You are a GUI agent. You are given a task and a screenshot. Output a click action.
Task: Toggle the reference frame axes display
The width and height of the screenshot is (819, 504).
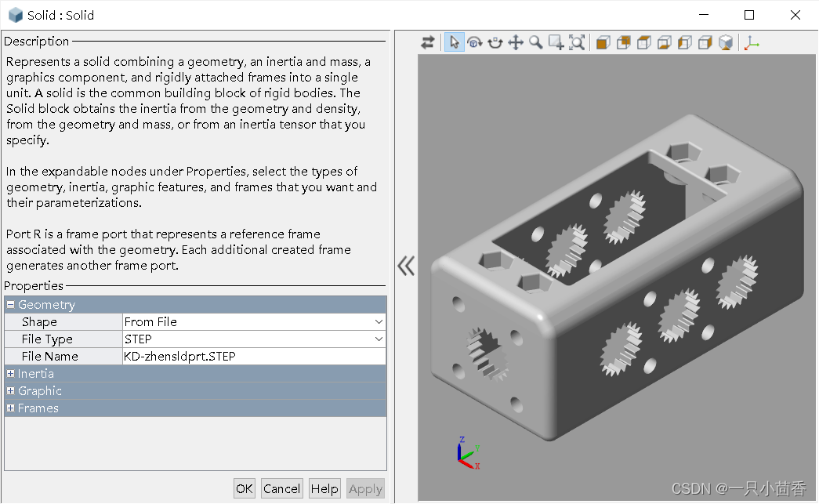click(751, 42)
